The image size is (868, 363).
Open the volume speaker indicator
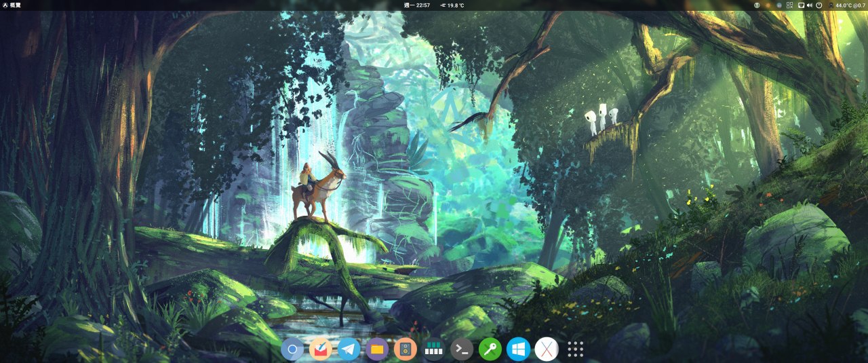(x=810, y=5)
